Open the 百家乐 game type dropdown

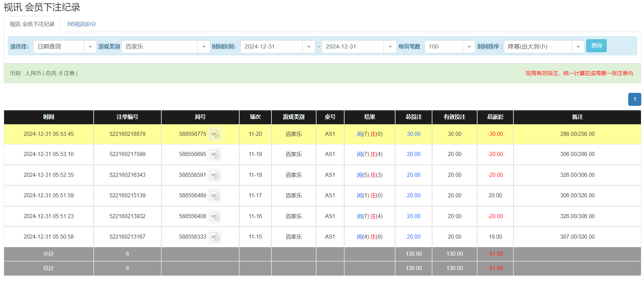(204, 47)
